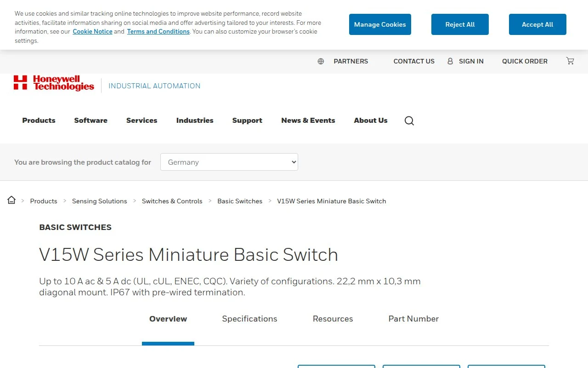Viewport: 588px width, 368px height.
Task: Go to Switches & Controls breadcrumb
Action: [172, 201]
